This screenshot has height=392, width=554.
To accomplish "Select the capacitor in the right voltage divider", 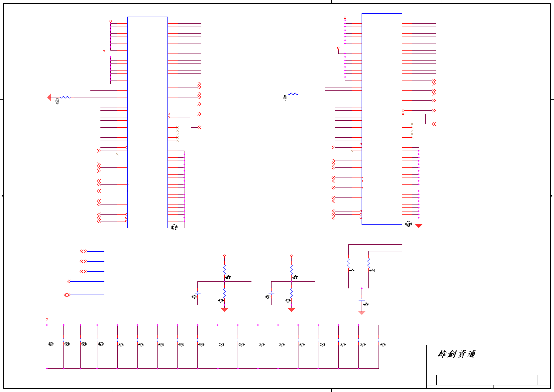I will coord(272,293).
